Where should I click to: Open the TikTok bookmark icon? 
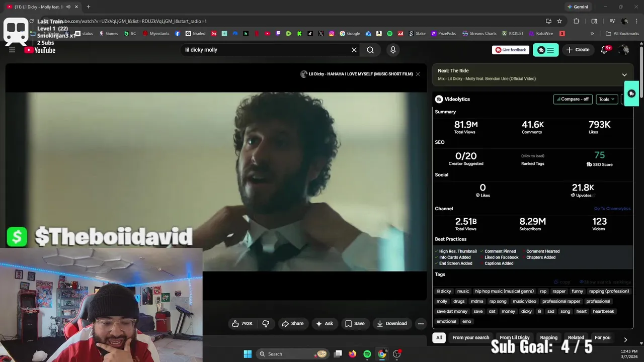click(x=310, y=34)
